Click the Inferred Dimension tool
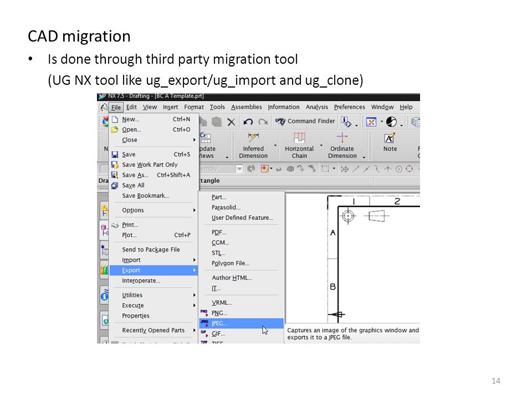This screenshot has height=399, width=532. [x=253, y=146]
